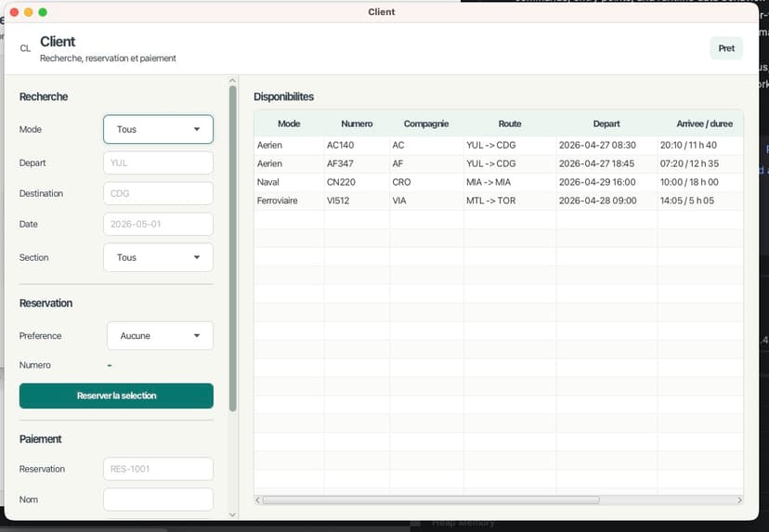Click the departure 2026-04-27 18:45 cell

tap(606, 163)
